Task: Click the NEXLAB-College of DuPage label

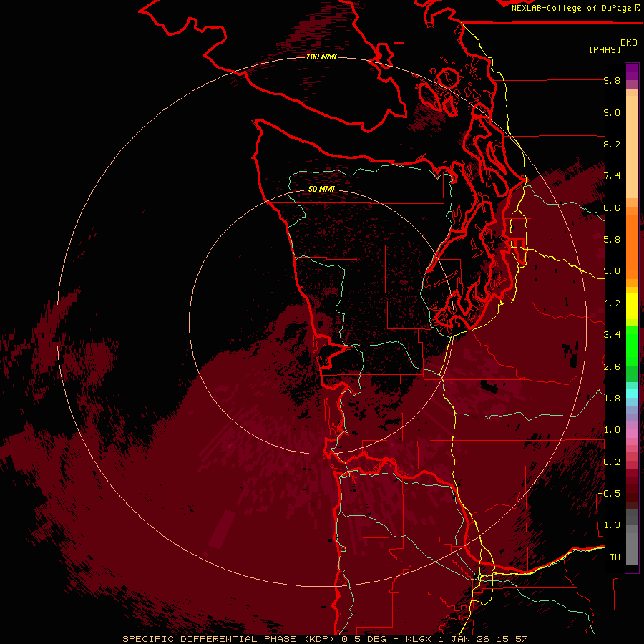Action: 571,8
